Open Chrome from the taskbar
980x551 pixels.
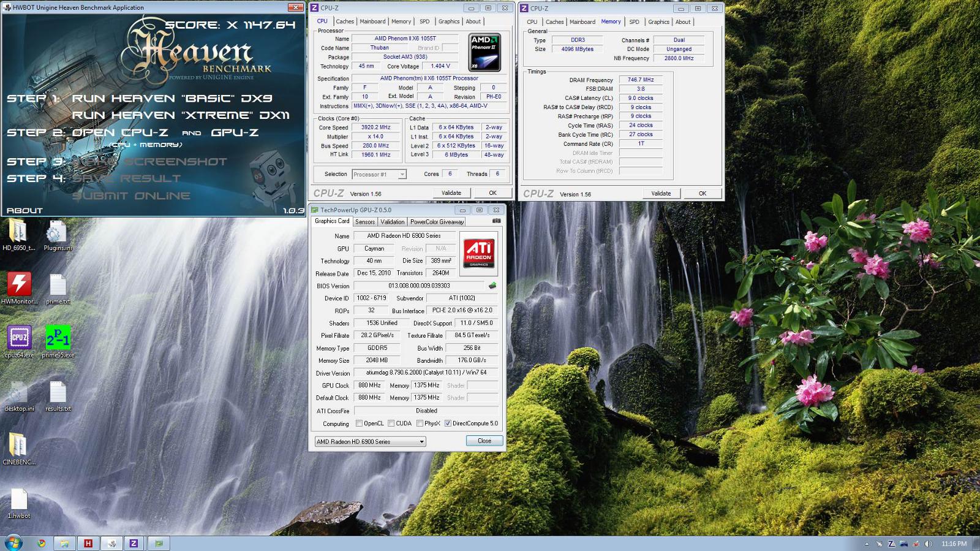coord(41,543)
